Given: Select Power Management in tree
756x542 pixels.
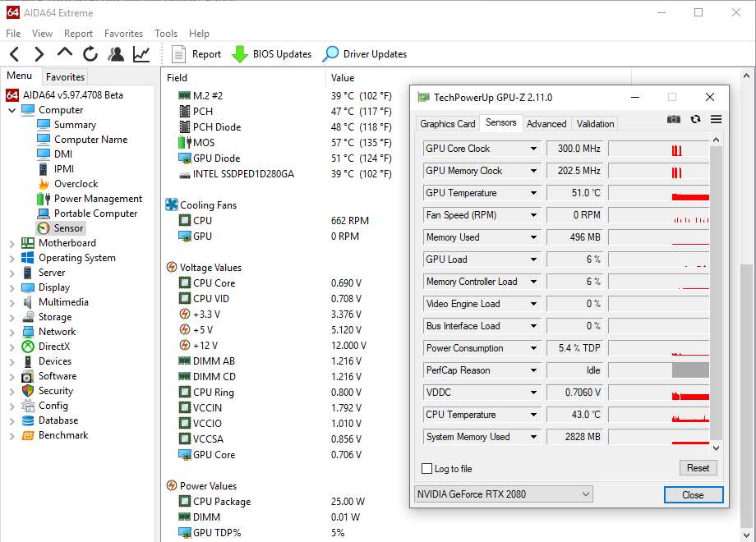Looking at the screenshot, I should 90,199.
